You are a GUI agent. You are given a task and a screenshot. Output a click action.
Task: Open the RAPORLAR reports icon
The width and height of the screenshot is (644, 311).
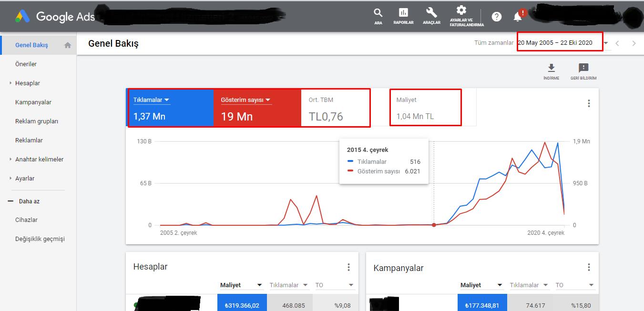pyautogui.click(x=403, y=16)
